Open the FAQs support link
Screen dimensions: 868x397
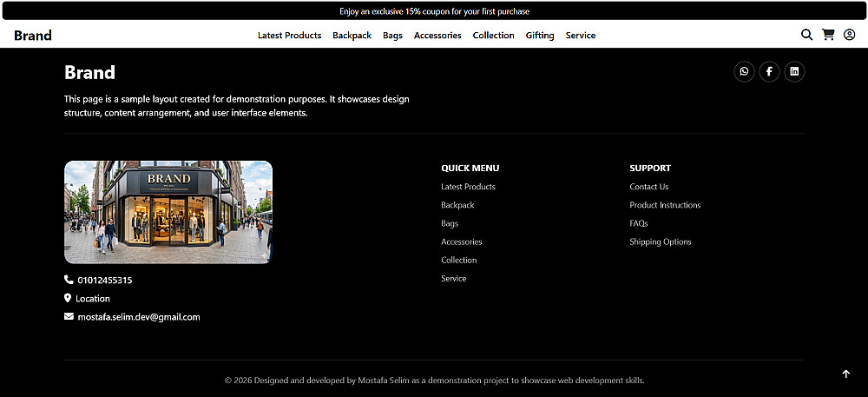(x=638, y=223)
